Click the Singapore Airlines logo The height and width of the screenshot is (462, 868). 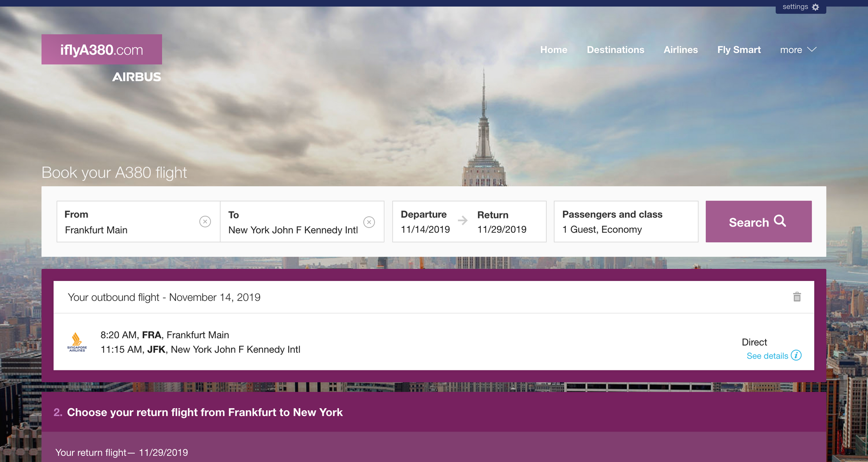pos(77,342)
